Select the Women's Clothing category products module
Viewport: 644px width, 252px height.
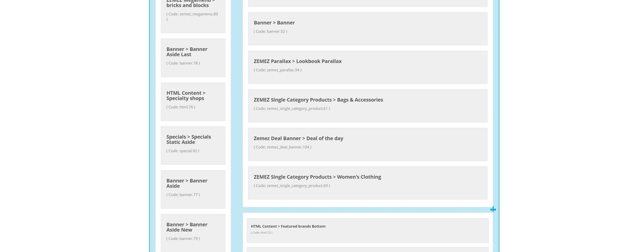(368, 183)
